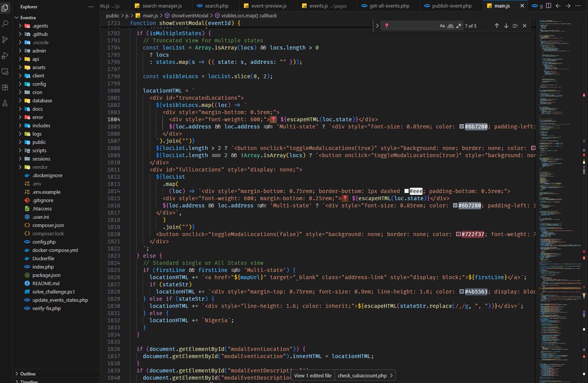
Task: Expand the Replace field in find widget
Action: pyautogui.click(x=377, y=25)
